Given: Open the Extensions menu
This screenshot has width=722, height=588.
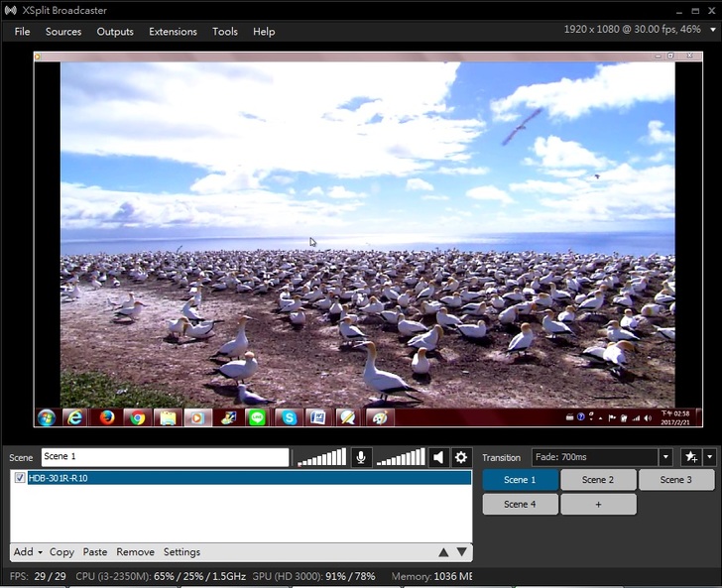Looking at the screenshot, I should click(x=173, y=32).
